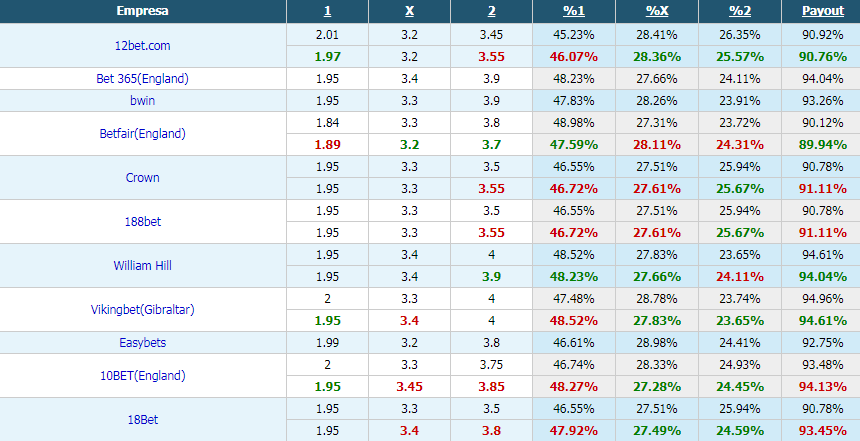This screenshot has width=860, height=441.
Task: Open the Vikingbet(Gibraltar) link
Action: [x=143, y=309]
